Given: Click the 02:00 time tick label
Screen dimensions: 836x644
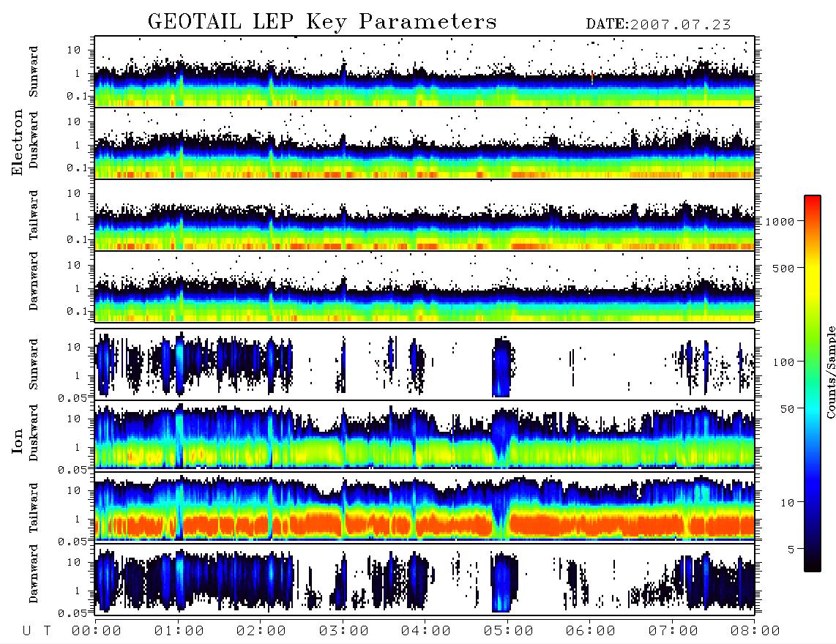Looking at the screenshot, I should coord(261,632).
